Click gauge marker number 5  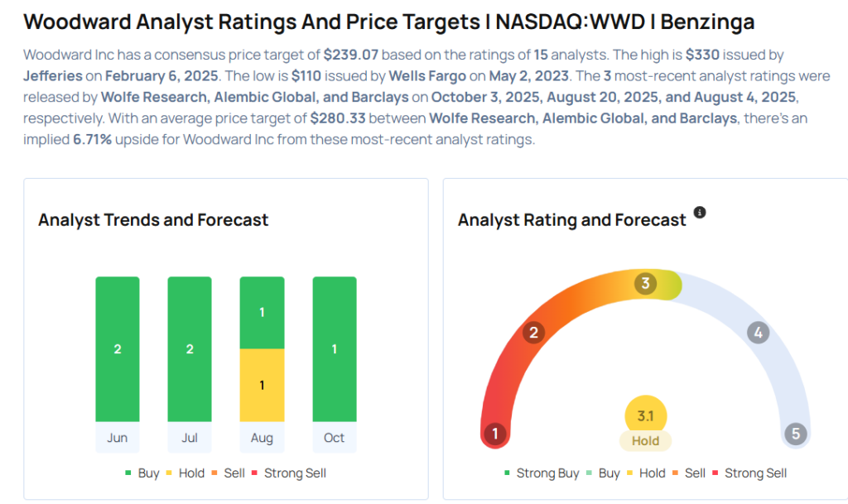(795, 434)
